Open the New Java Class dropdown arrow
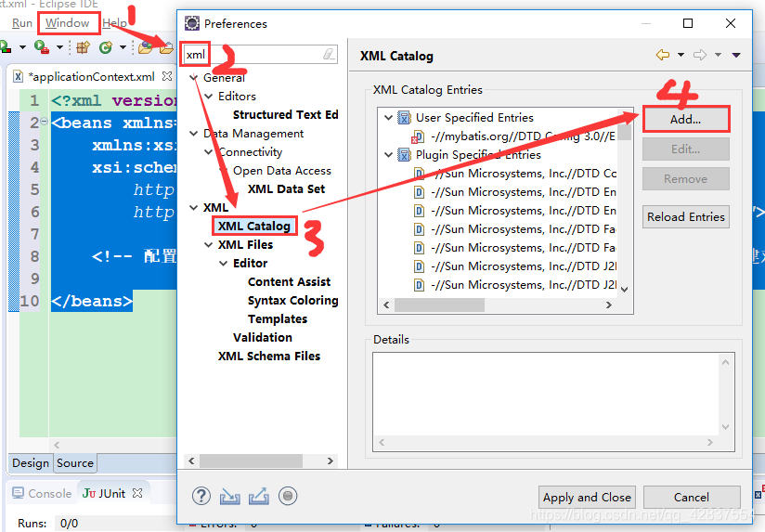Screen dimensions: 765x532 (x=123, y=47)
